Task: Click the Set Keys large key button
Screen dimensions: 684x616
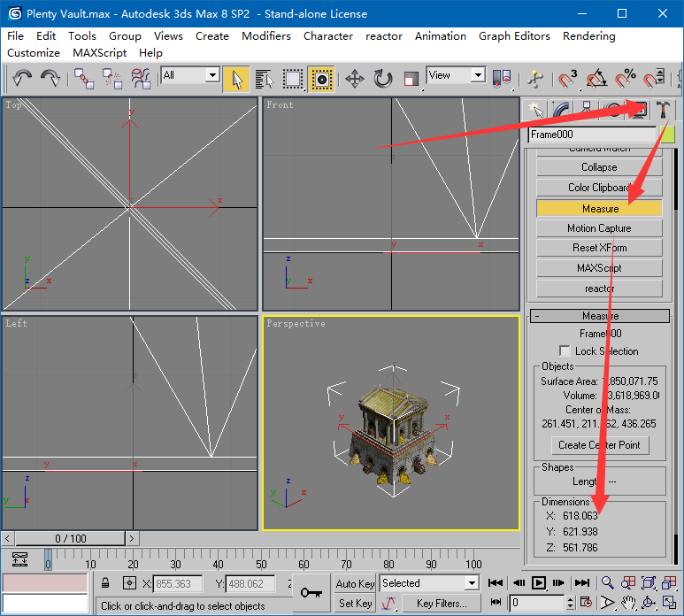Action: tap(311, 593)
